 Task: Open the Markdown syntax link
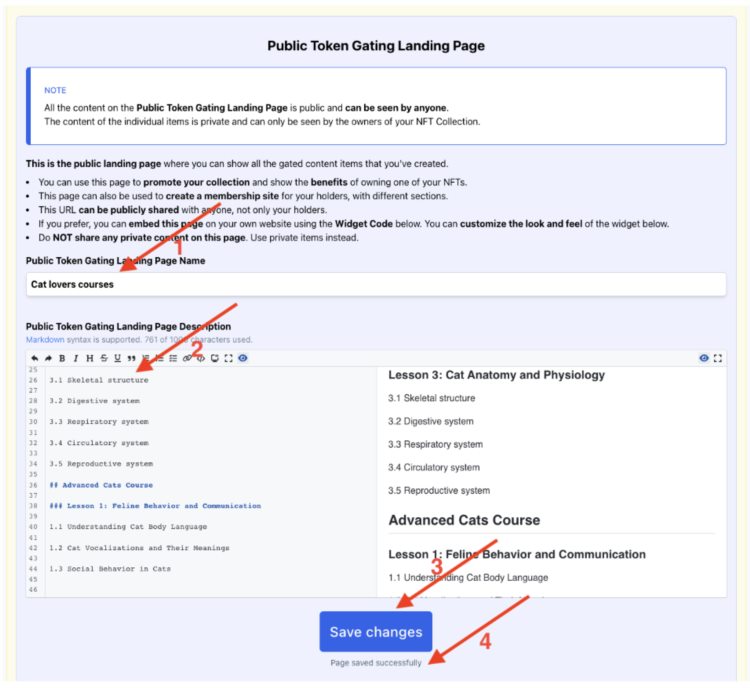point(46,340)
